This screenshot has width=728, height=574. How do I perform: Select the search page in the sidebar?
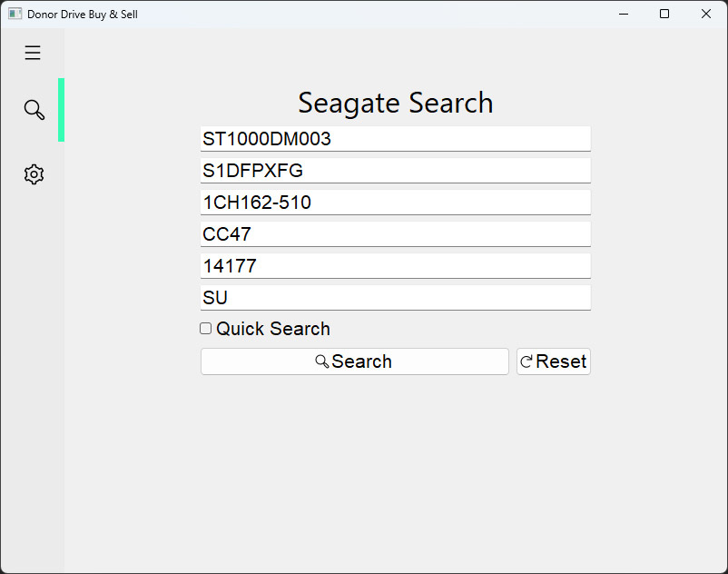(34, 110)
